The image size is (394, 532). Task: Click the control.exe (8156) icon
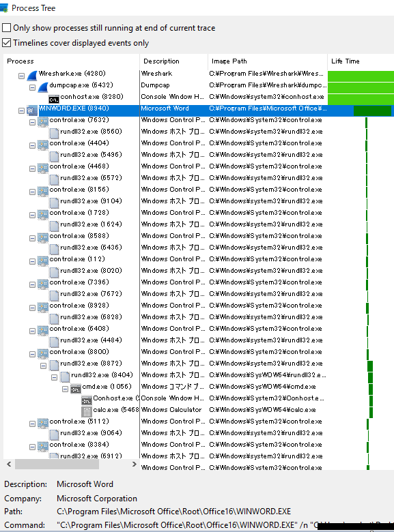tap(43, 192)
